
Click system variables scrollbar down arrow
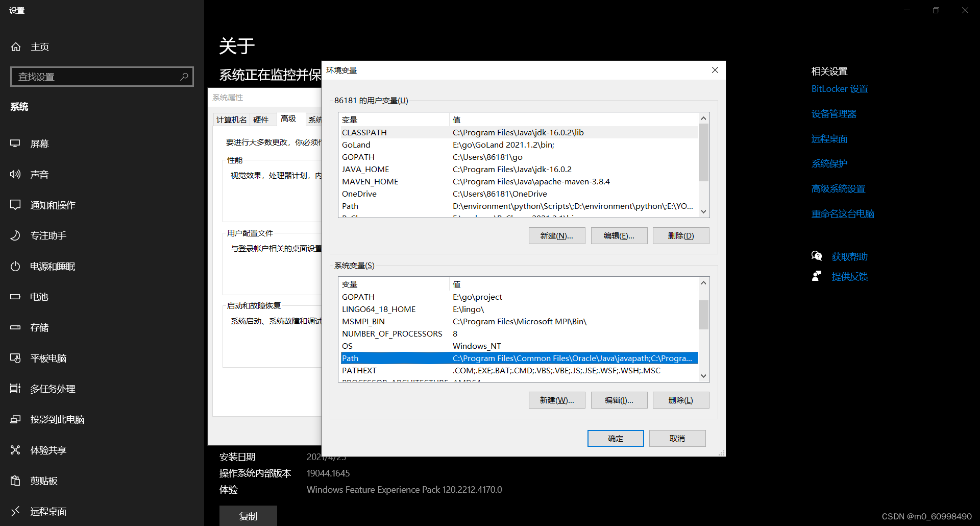coord(703,376)
